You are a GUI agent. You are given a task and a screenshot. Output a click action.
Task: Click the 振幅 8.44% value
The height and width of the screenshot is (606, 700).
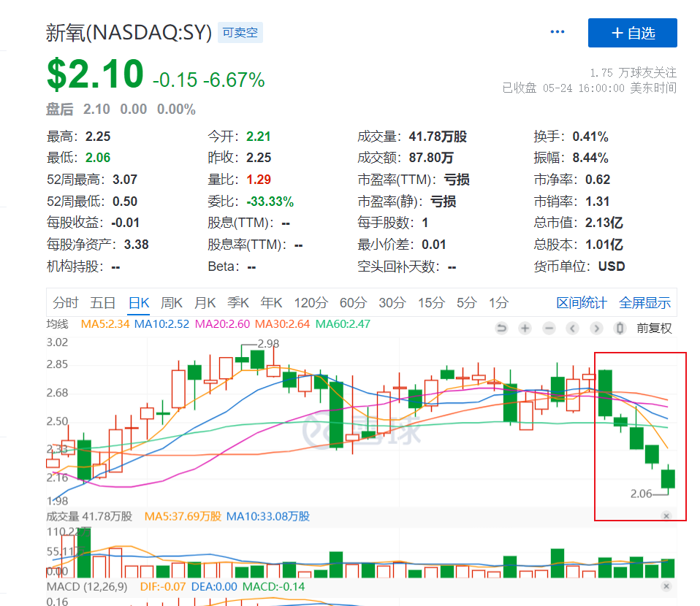tap(590, 158)
